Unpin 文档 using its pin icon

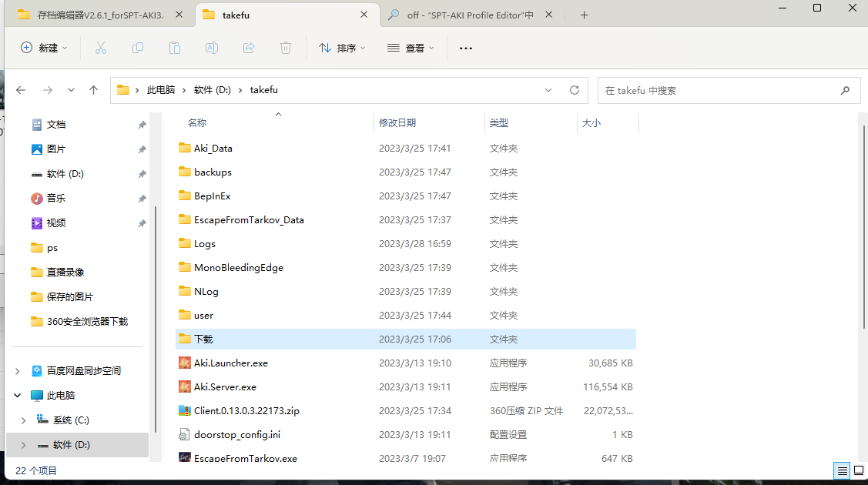pyautogui.click(x=142, y=125)
